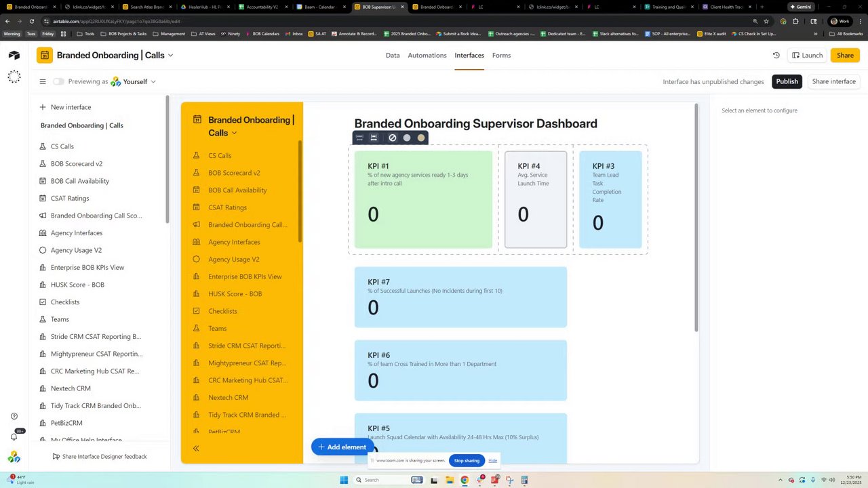Click the circle icon beside Agency Usage V2 in left list
The width and height of the screenshot is (868, 488).
43,250
